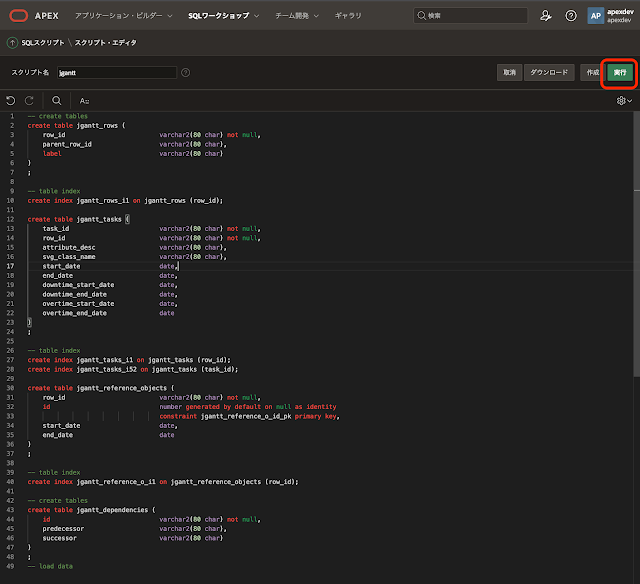640x584 pixels.
Task: Open the help question mark menu
Action: click(x=571, y=16)
